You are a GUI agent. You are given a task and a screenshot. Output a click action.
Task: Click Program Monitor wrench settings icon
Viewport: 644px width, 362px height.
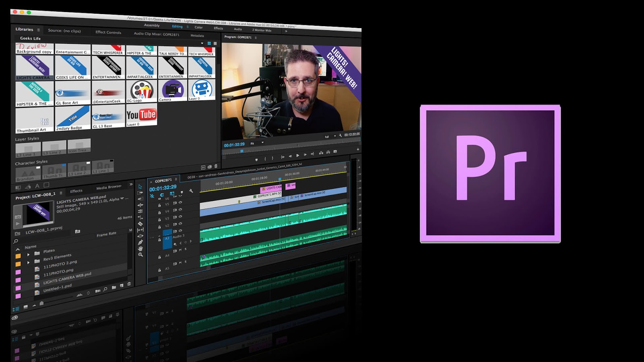(x=340, y=135)
